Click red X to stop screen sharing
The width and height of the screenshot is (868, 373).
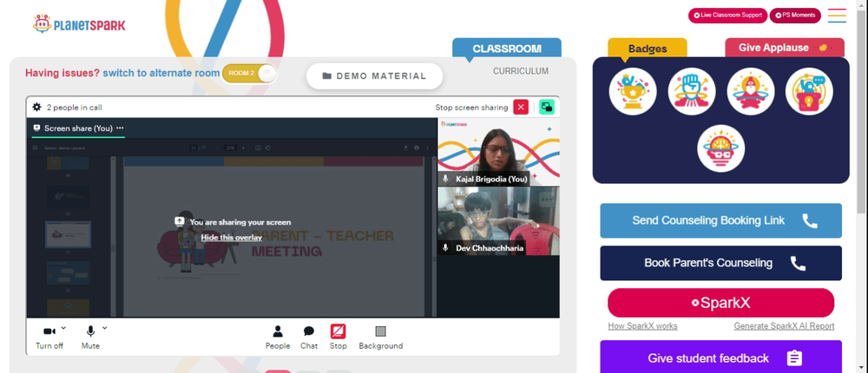[x=521, y=107]
